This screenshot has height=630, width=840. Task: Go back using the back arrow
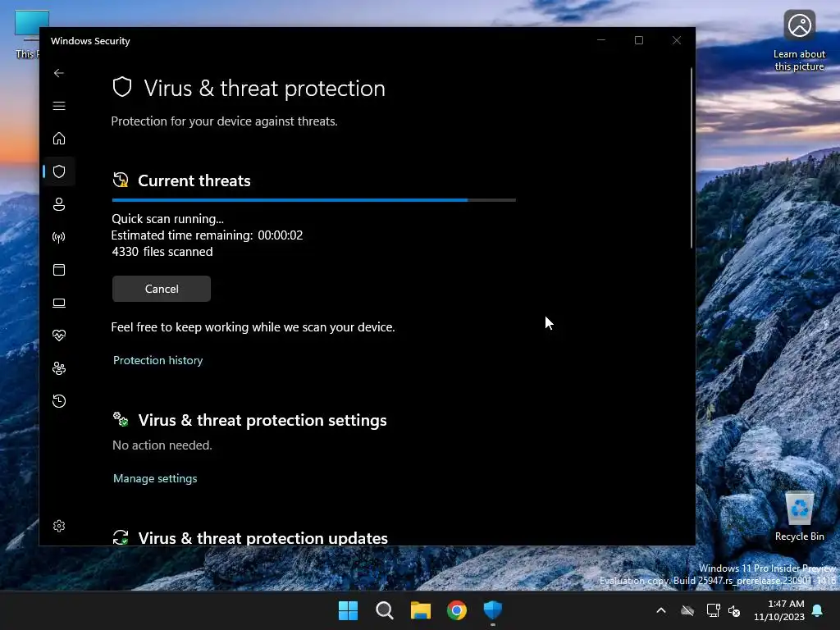pyautogui.click(x=59, y=73)
